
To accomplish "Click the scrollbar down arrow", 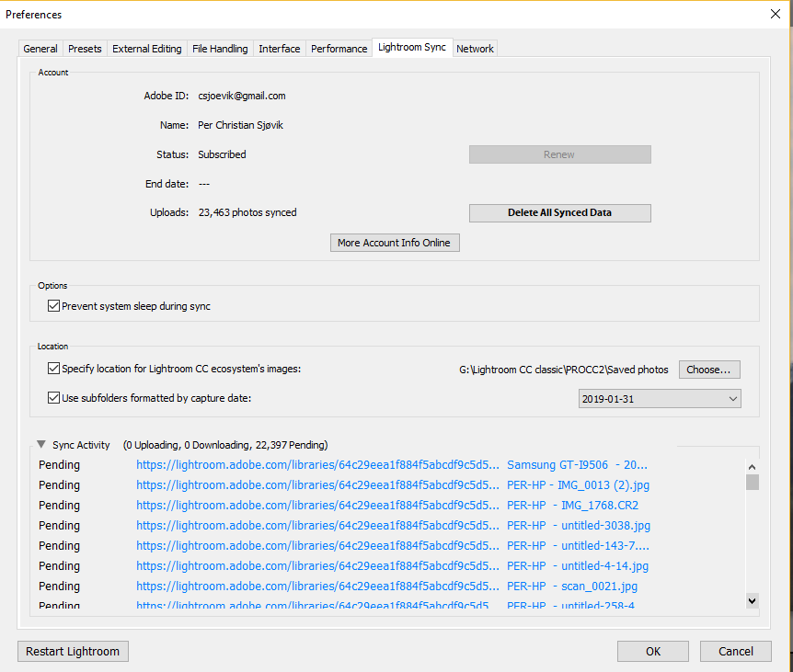I will point(752,600).
